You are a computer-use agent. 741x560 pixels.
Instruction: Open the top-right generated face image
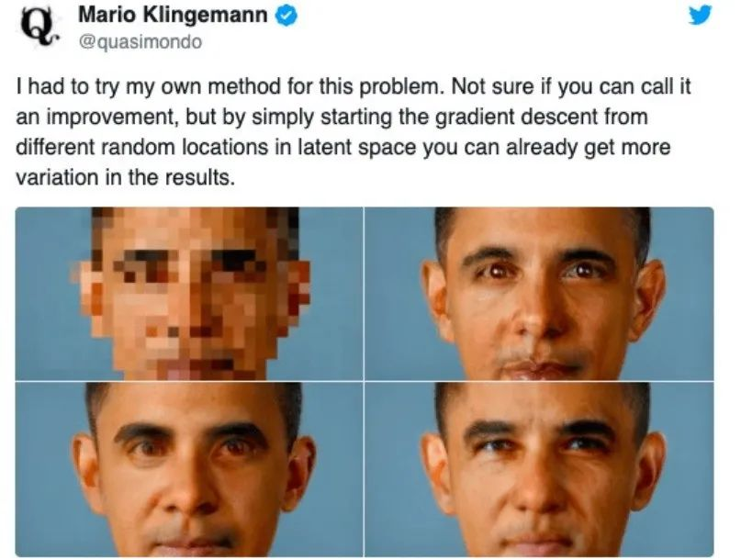click(539, 294)
